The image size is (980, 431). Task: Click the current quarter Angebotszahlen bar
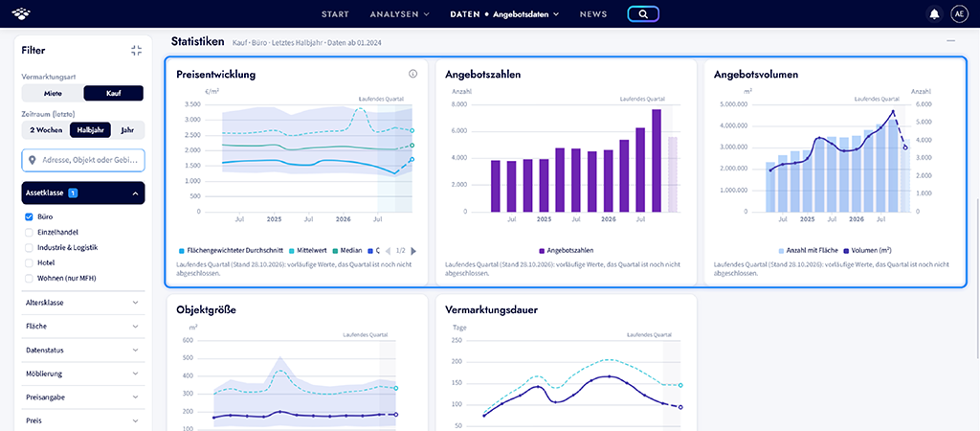click(673, 174)
